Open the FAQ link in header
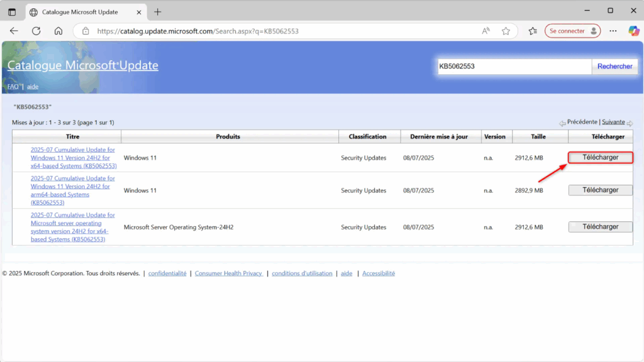Screen dimensions: 644x362 (x=13, y=87)
